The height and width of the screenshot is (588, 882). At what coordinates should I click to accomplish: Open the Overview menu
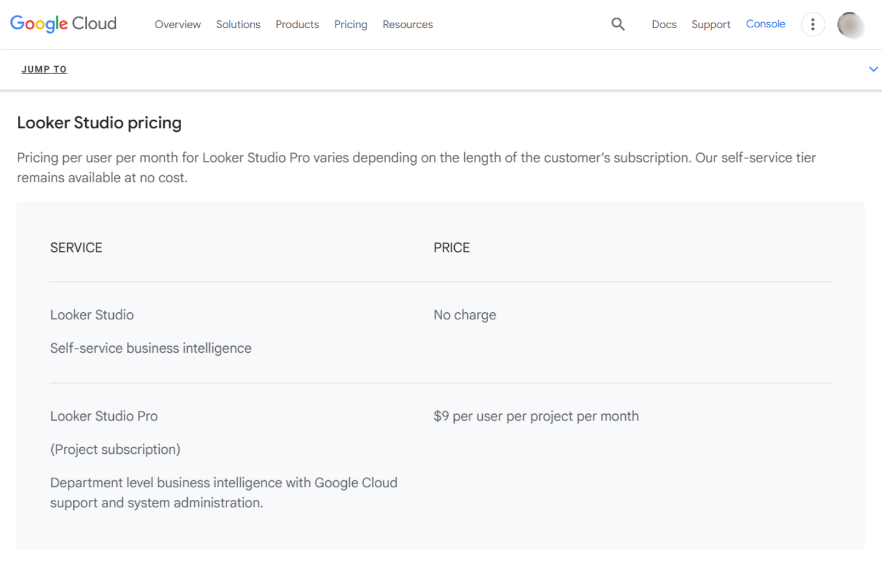coord(178,24)
